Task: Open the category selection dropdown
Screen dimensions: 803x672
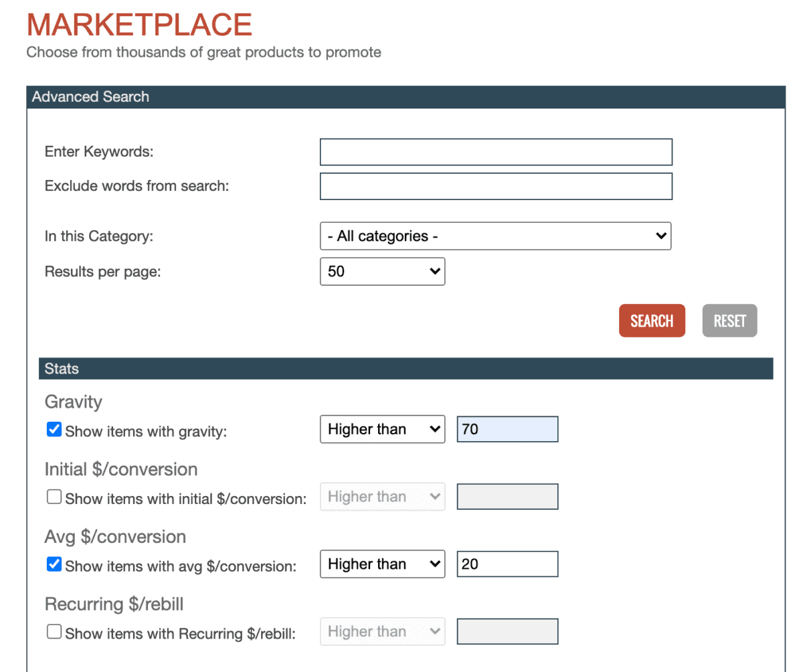Action: pos(495,236)
